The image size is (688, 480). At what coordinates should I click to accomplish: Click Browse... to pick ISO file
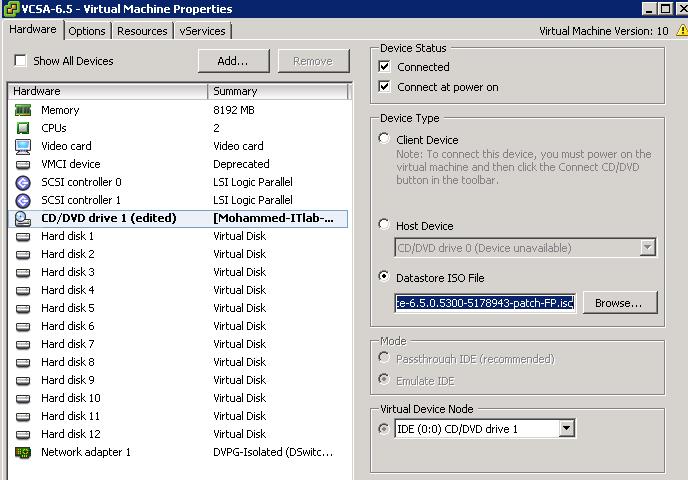tap(618, 302)
